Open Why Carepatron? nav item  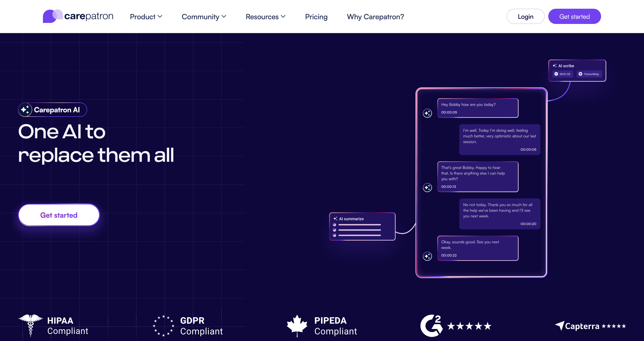pos(375,17)
